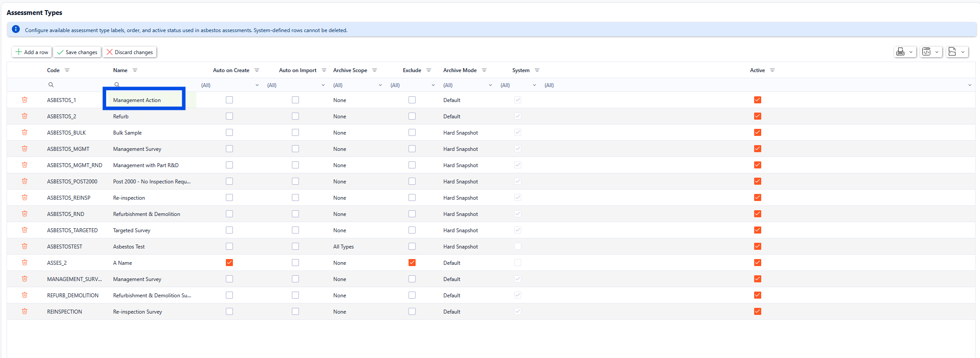Delete the ASBESTOS_1 row using trash icon
This screenshot has width=980, height=358.
[25, 100]
